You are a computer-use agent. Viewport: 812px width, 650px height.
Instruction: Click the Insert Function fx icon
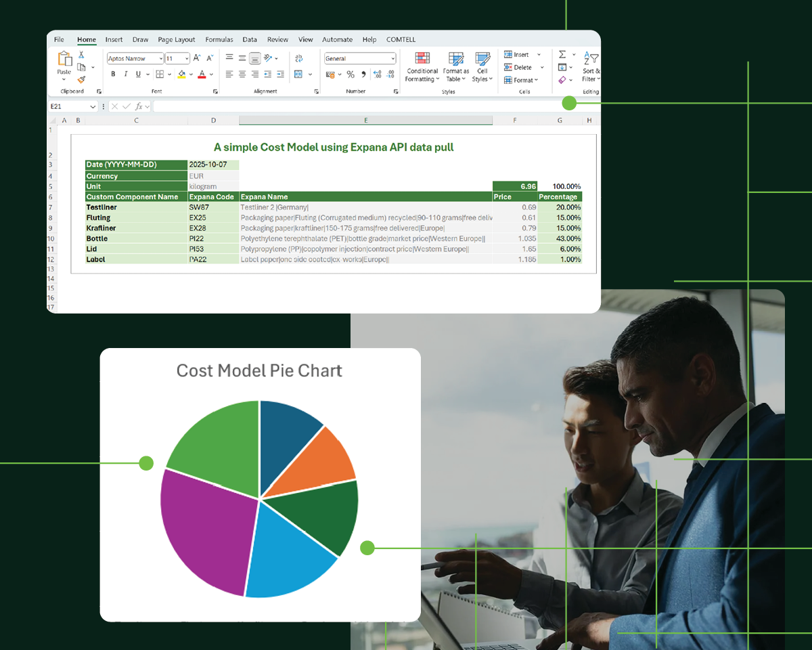pos(139,106)
